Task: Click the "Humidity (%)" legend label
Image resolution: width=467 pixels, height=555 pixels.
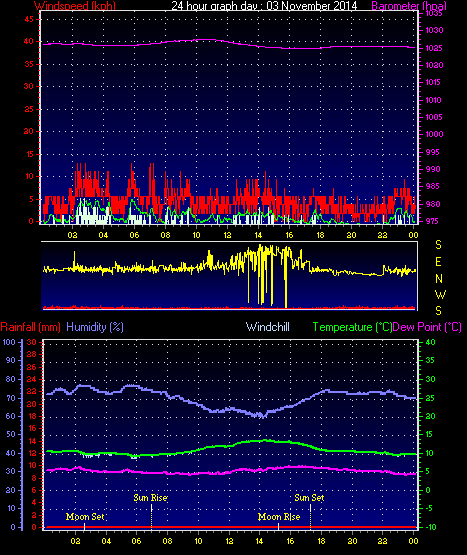Action: (95, 327)
